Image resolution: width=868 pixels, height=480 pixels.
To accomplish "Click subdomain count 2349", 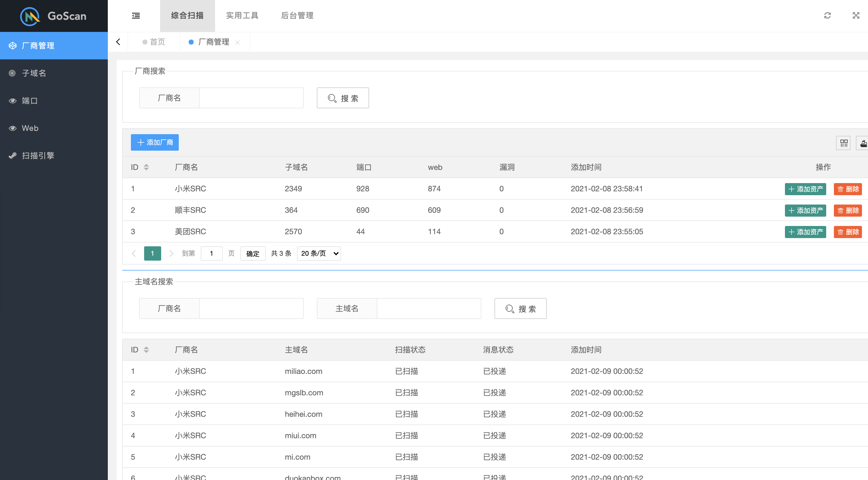I will [293, 189].
